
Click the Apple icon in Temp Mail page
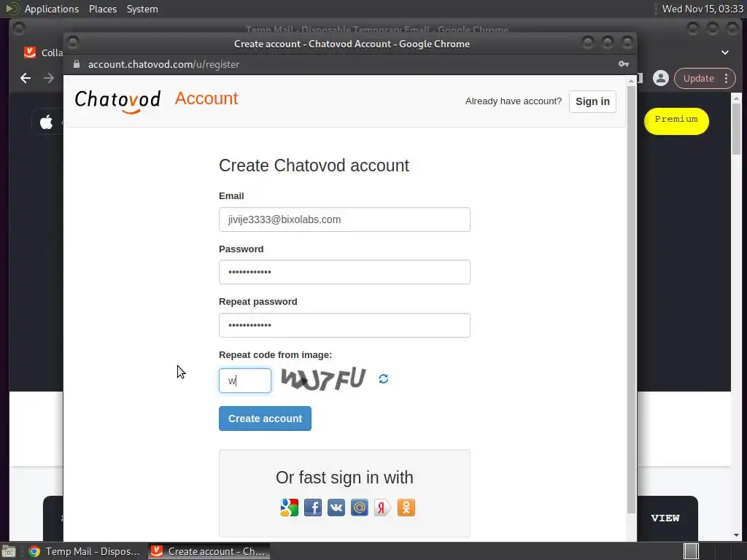click(46, 122)
